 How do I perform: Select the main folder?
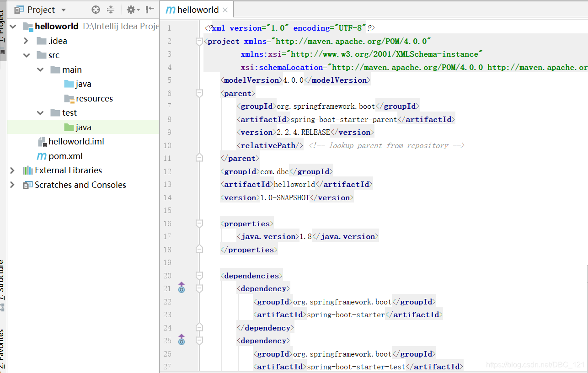(x=72, y=70)
